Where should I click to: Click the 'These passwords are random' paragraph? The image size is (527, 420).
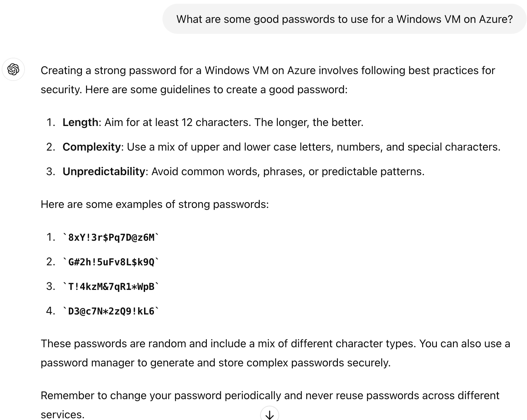[x=275, y=344]
